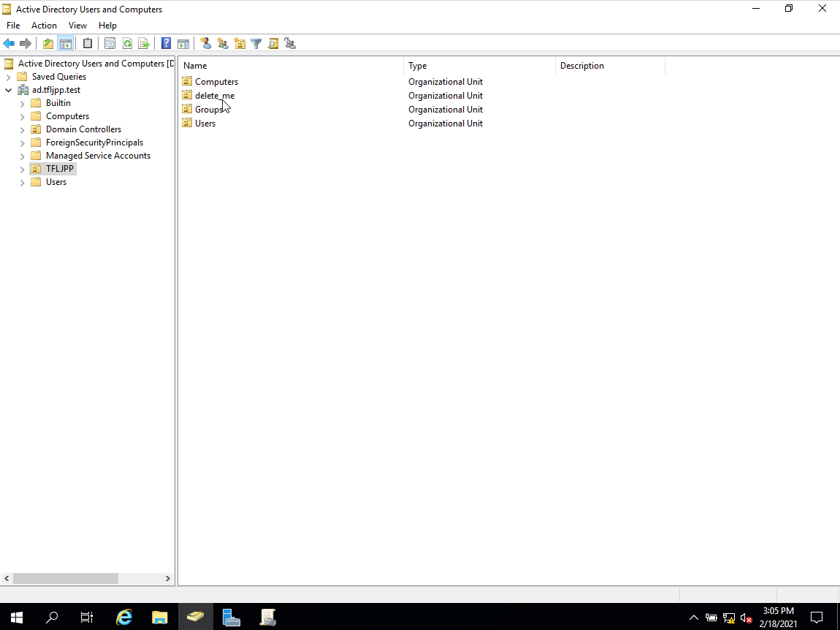Screen dimensions: 840x630
Task: Collapse the ad.tfljpp.test domain node
Action: [8, 90]
